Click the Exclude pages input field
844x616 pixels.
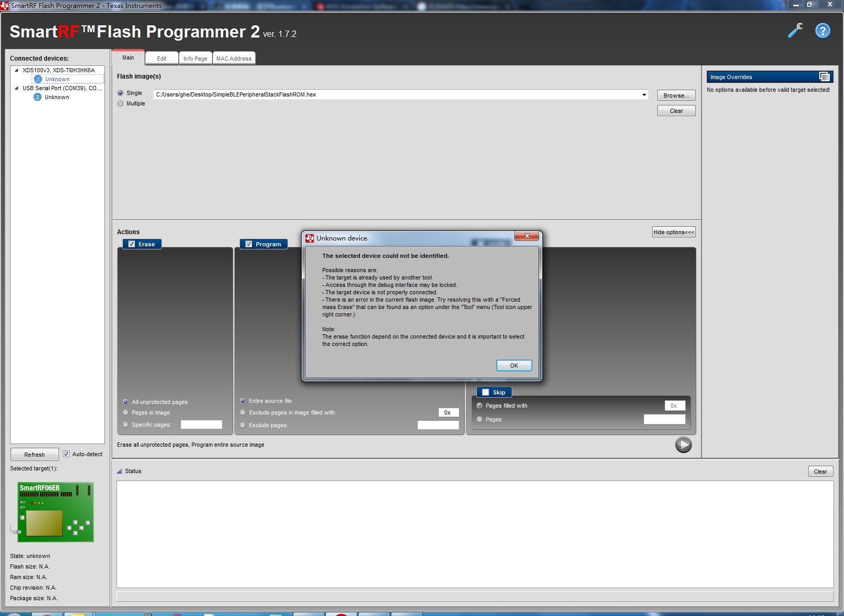[x=438, y=425]
